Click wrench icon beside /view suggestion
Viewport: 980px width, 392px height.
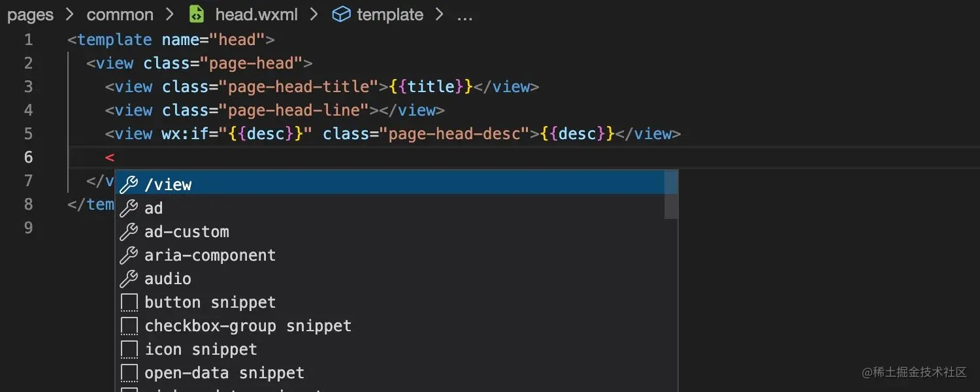(x=129, y=185)
